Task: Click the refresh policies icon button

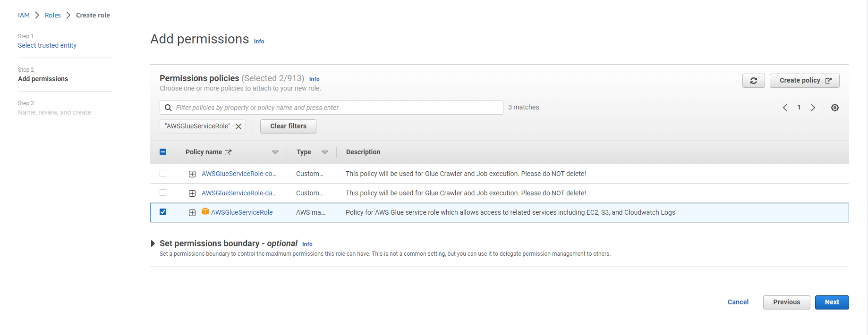Action: pyautogui.click(x=753, y=81)
